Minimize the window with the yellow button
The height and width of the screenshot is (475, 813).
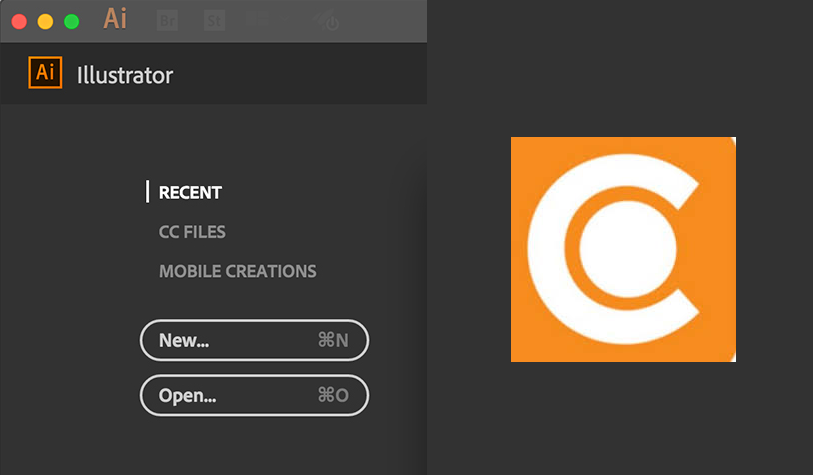click(45, 22)
